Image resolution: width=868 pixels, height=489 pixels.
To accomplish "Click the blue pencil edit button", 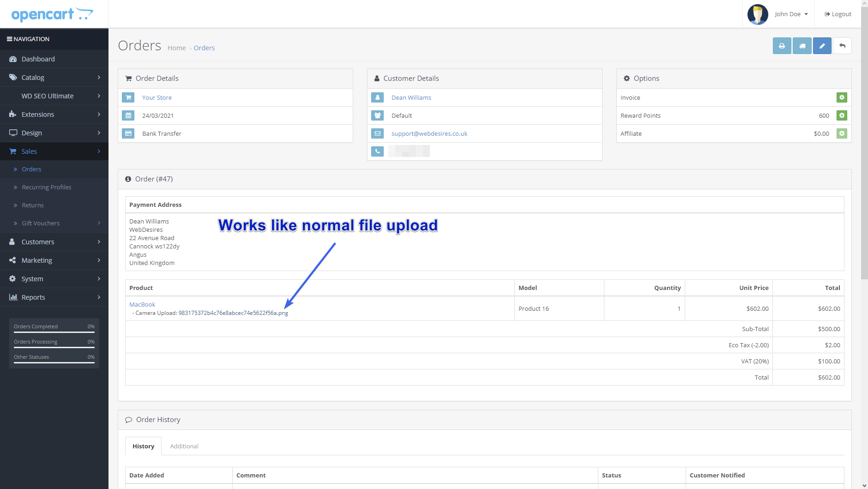I will tap(822, 46).
